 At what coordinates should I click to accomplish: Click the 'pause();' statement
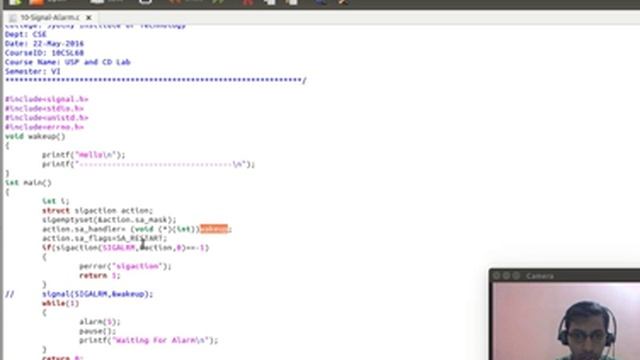coord(98,331)
